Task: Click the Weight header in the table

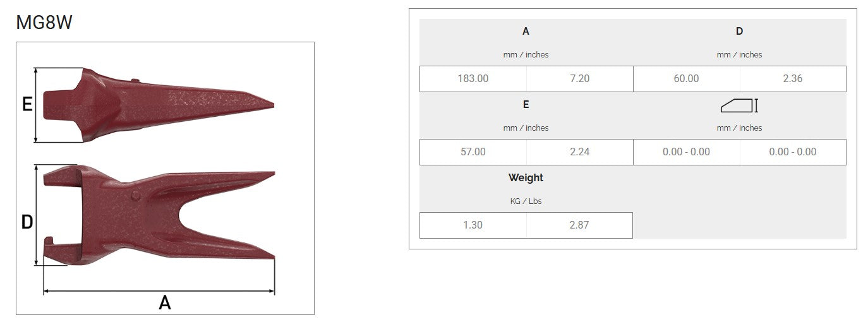Action: (x=526, y=178)
